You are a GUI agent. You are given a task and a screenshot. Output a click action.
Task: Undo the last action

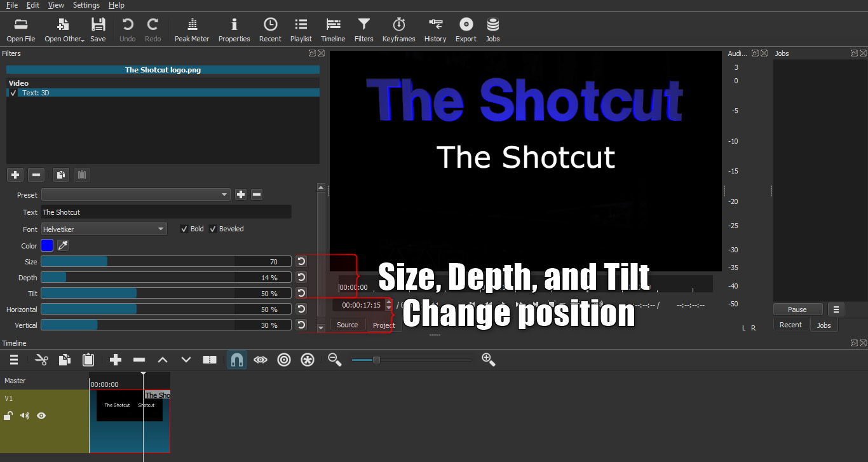coord(128,30)
